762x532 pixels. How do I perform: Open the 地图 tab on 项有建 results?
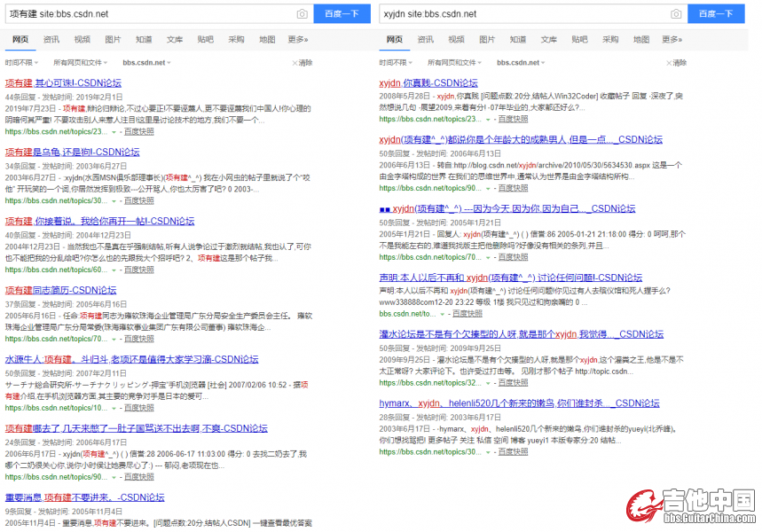267,39
